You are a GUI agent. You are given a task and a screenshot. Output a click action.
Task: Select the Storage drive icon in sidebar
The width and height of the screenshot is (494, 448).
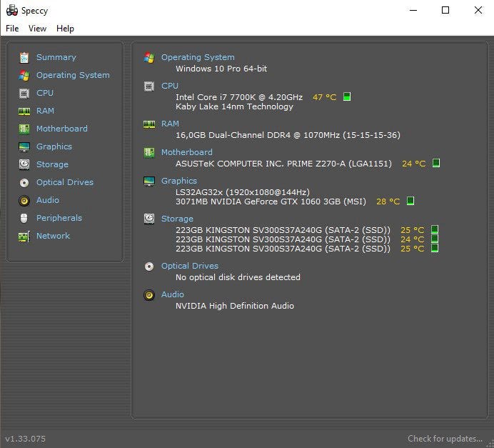24,164
